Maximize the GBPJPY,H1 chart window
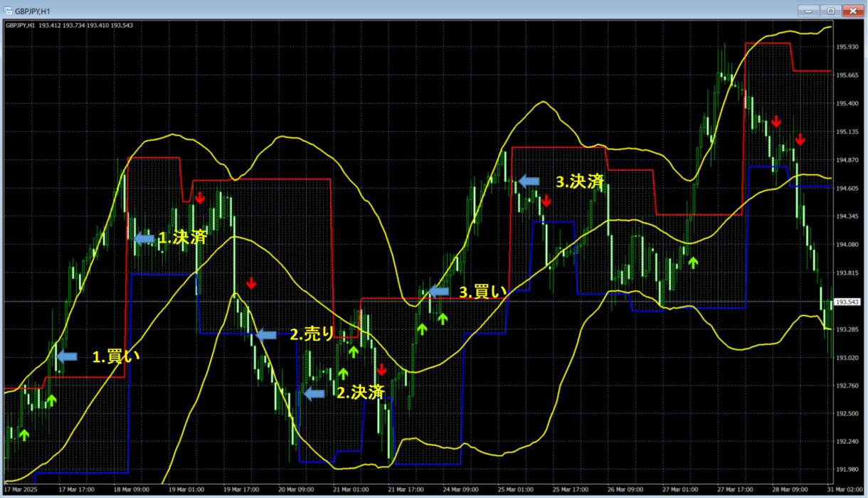The height and width of the screenshot is (498, 868). 830,11
